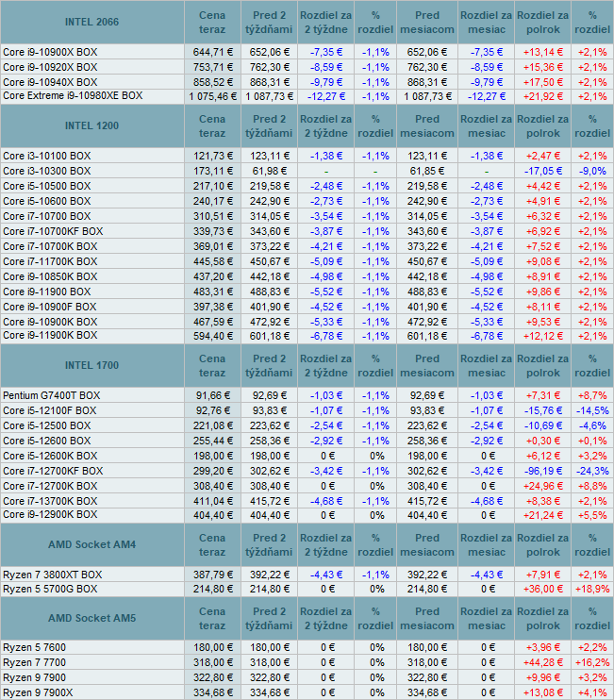Click the Ryzen 5 7600 row name
Viewport: 614px width, 700px height.
click(34, 648)
